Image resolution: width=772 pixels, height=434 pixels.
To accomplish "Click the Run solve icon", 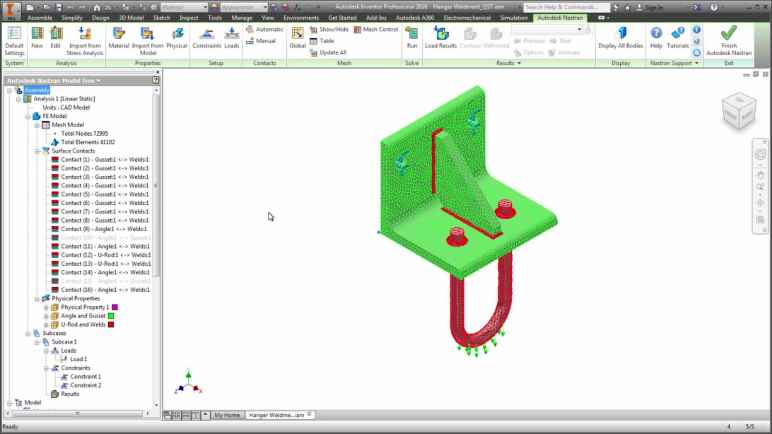I will [411, 38].
